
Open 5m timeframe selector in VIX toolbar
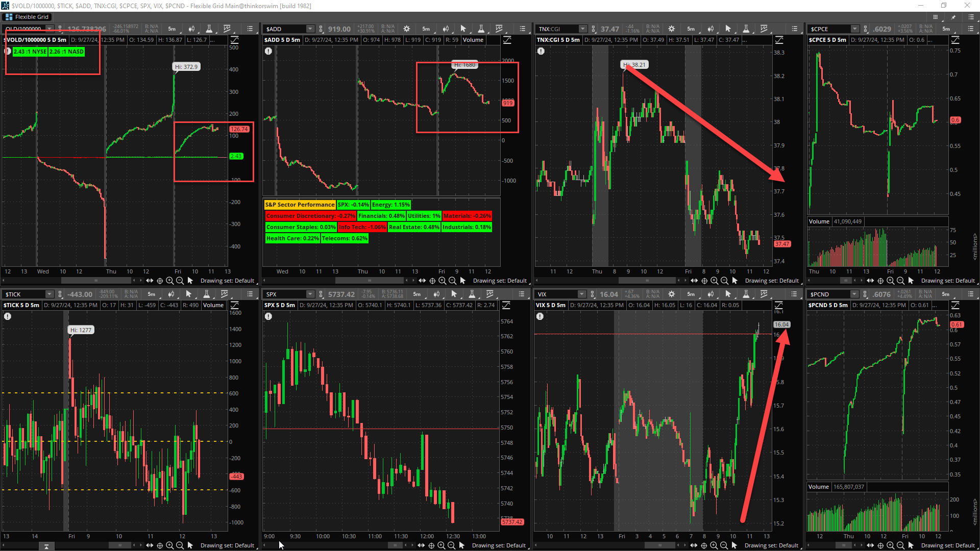tap(691, 294)
